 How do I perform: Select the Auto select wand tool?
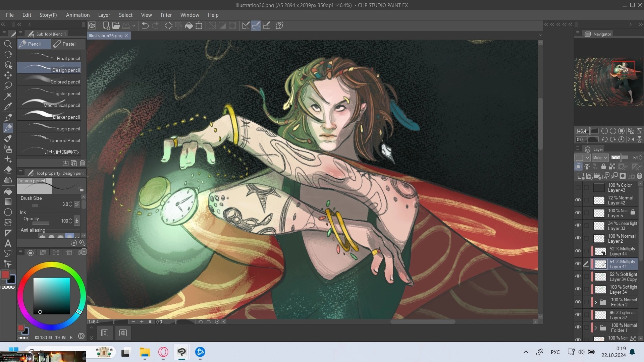click(8, 96)
